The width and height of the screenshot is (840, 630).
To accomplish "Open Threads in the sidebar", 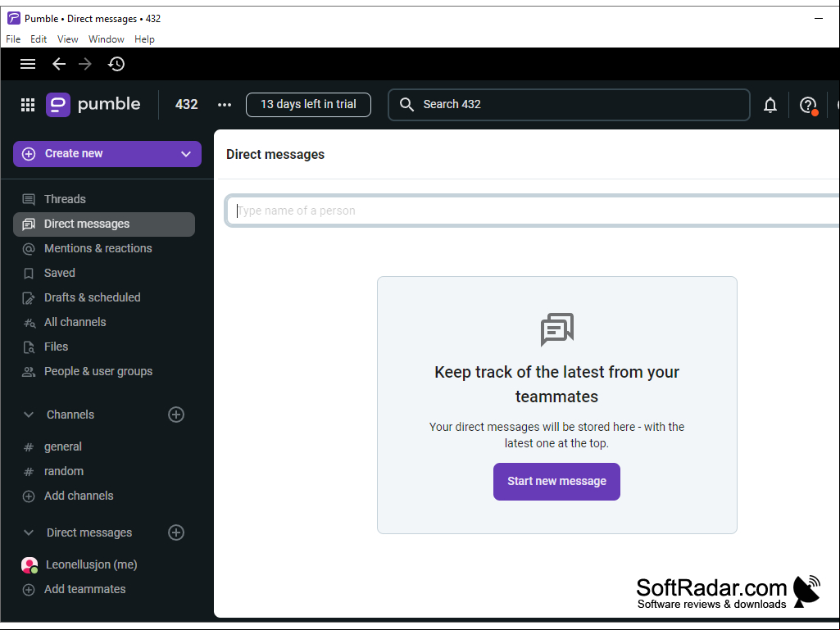I will click(104, 199).
